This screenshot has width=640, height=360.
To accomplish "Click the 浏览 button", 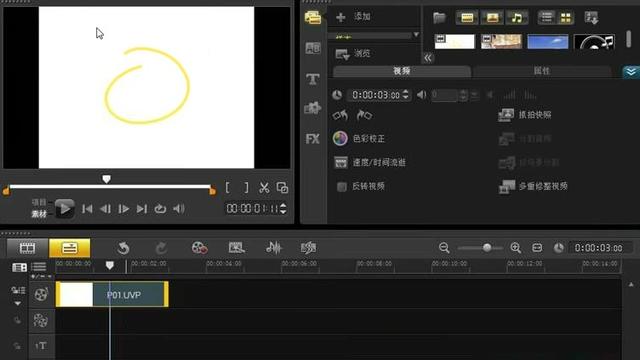I will click(353, 53).
